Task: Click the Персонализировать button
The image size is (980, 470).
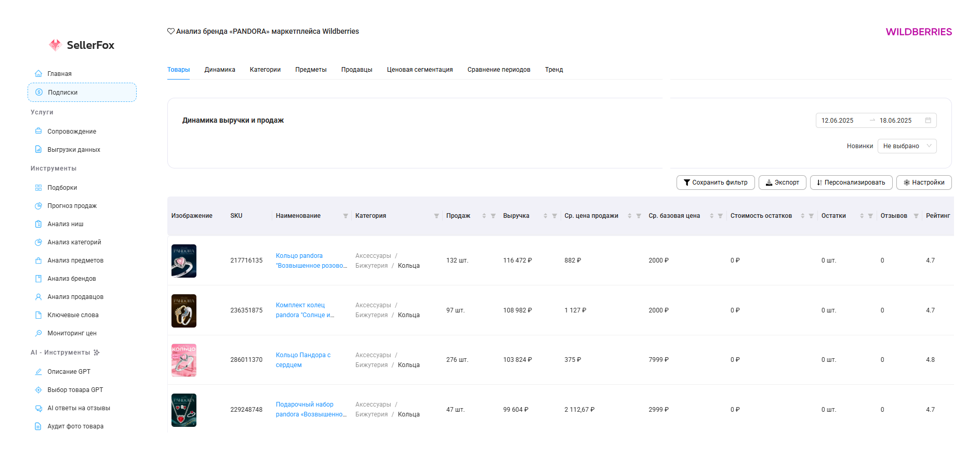Action: point(851,182)
